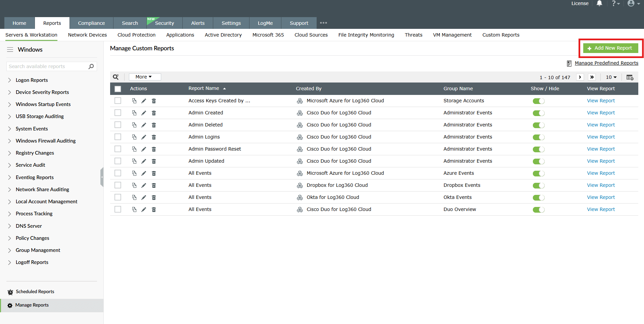Copy the Admin Password Reset report

tap(134, 149)
